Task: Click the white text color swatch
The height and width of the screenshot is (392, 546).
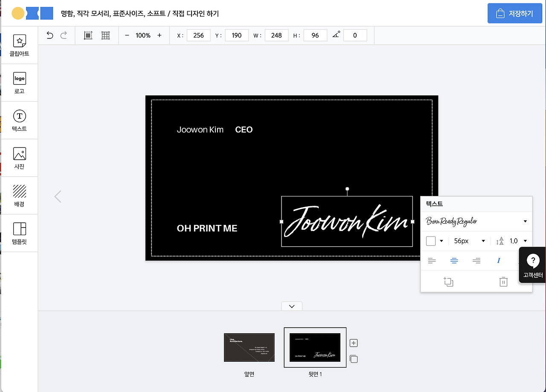Action: click(x=431, y=241)
